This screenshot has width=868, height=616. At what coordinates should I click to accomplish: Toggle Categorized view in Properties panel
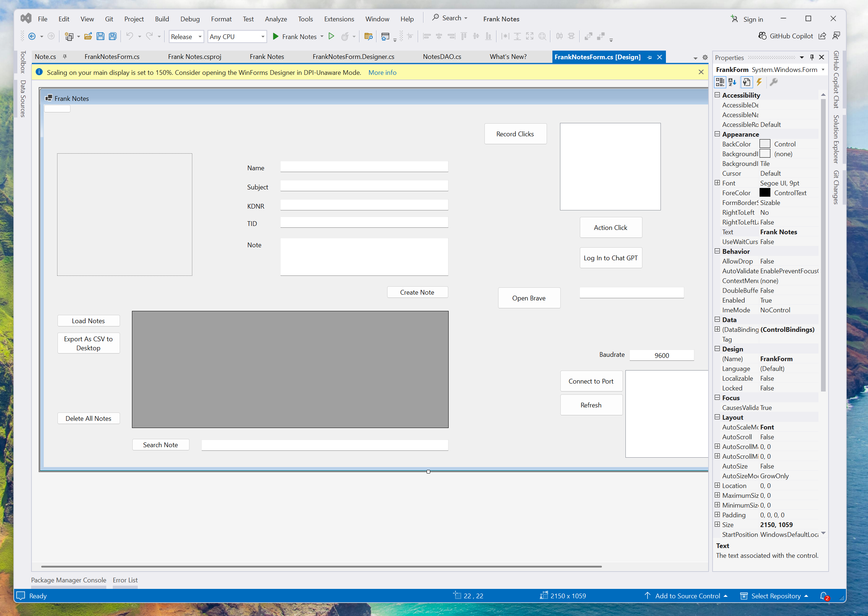tap(720, 82)
